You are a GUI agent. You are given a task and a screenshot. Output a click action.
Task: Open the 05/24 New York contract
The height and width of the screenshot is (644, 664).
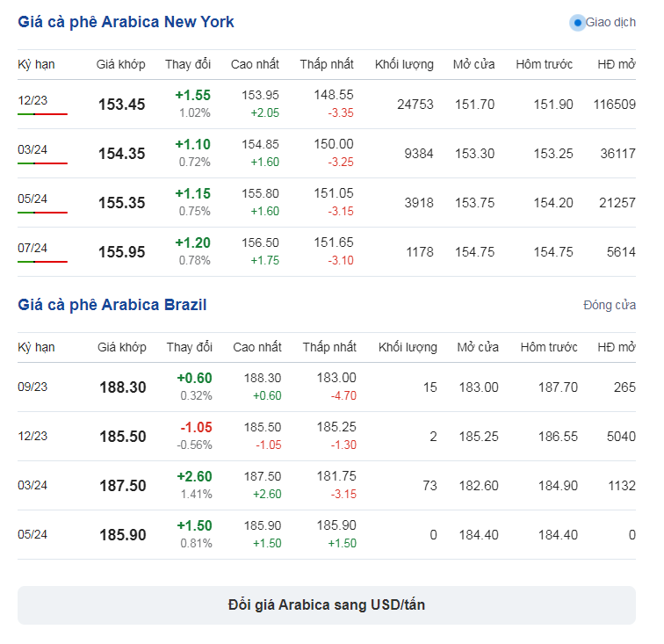(x=32, y=199)
